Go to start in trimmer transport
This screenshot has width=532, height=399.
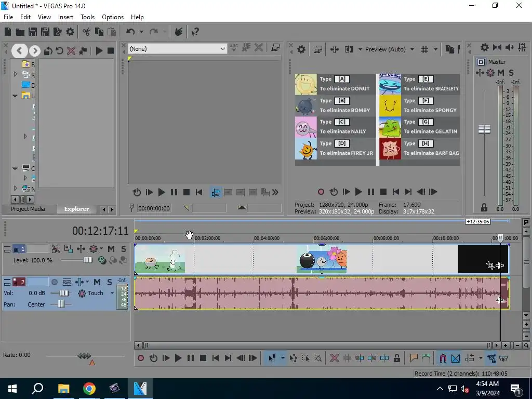[x=199, y=192]
